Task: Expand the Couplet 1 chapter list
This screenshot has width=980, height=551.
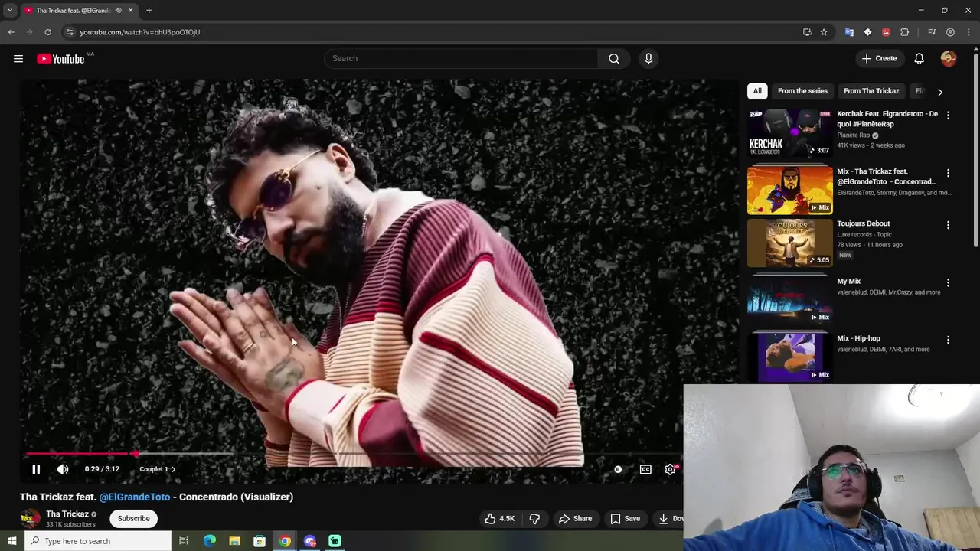Action: (x=157, y=469)
